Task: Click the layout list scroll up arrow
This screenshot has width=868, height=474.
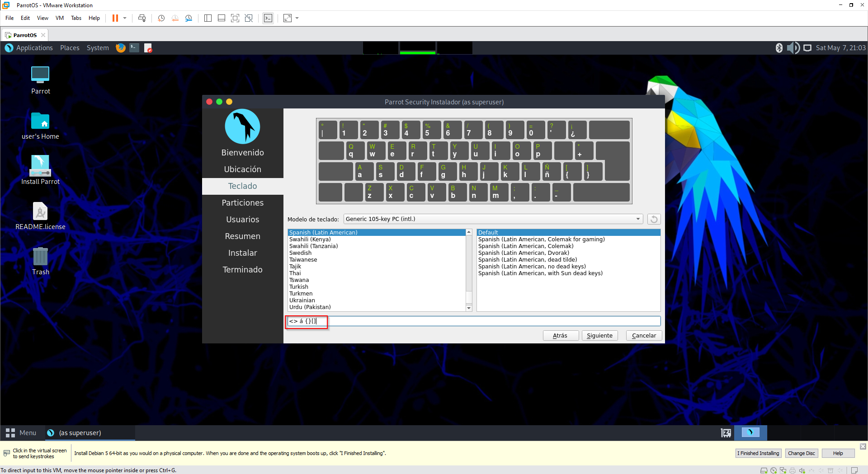Action: click(469, 232)
